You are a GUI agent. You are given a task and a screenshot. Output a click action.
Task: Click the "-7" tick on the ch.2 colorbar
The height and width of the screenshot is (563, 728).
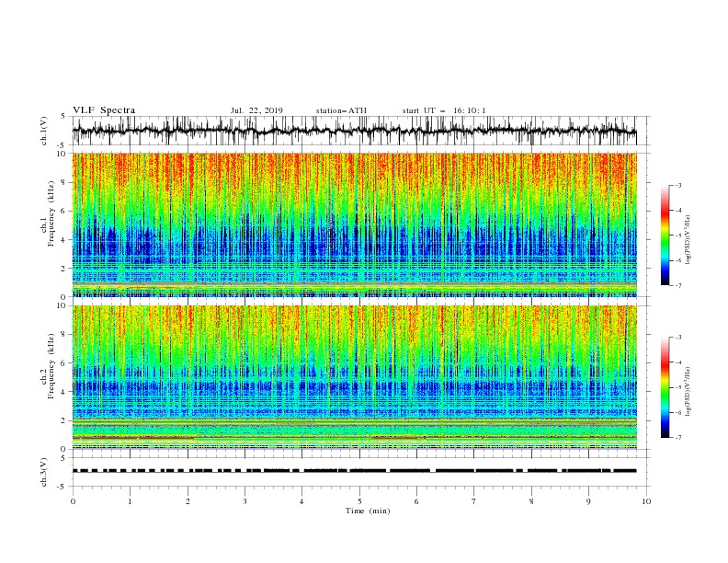[677, 438]
